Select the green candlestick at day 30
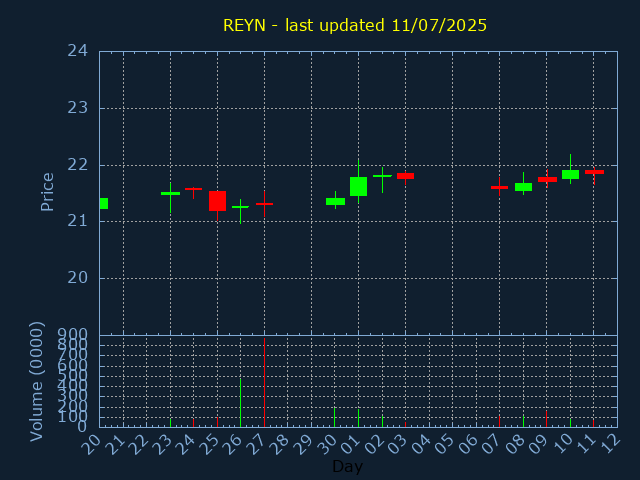Image resolution: width=640 pixels, height=480 pixels. [335, 201]
